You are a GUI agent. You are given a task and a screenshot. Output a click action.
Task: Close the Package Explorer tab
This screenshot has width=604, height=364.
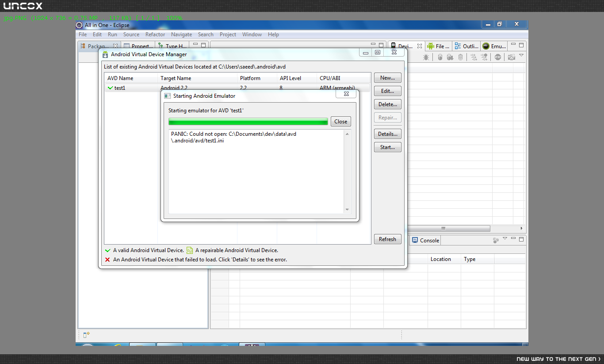point(115,46)
